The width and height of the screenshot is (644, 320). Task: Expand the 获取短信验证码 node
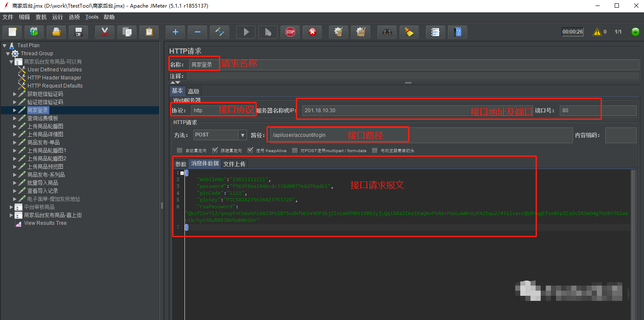coord(15,94)
